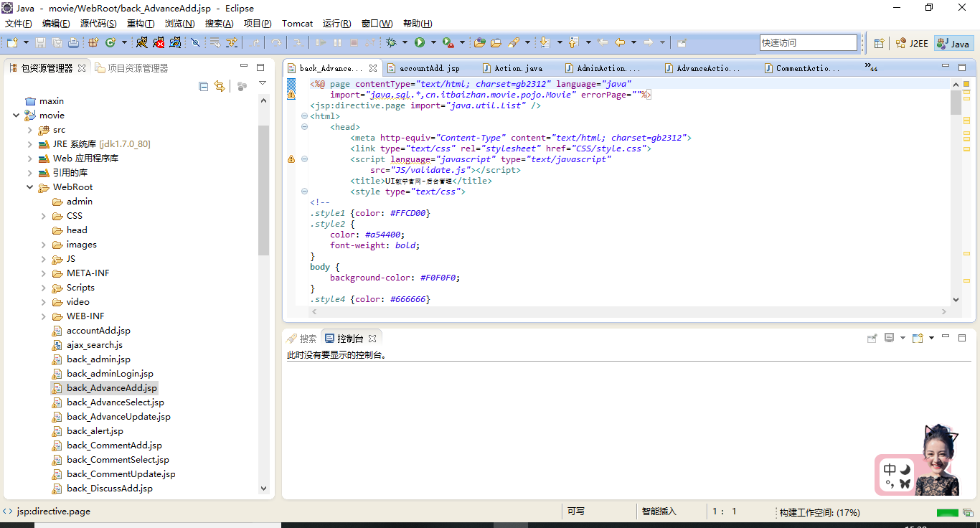Click the Search flashlight toolbar icon
Image resolution: width=980 pixels, height=528 pixels.
514,43
